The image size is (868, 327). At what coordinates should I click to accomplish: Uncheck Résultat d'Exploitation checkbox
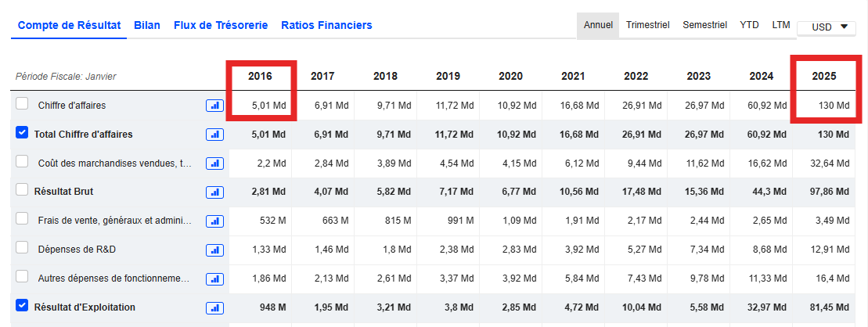click(x=22, y=307)
